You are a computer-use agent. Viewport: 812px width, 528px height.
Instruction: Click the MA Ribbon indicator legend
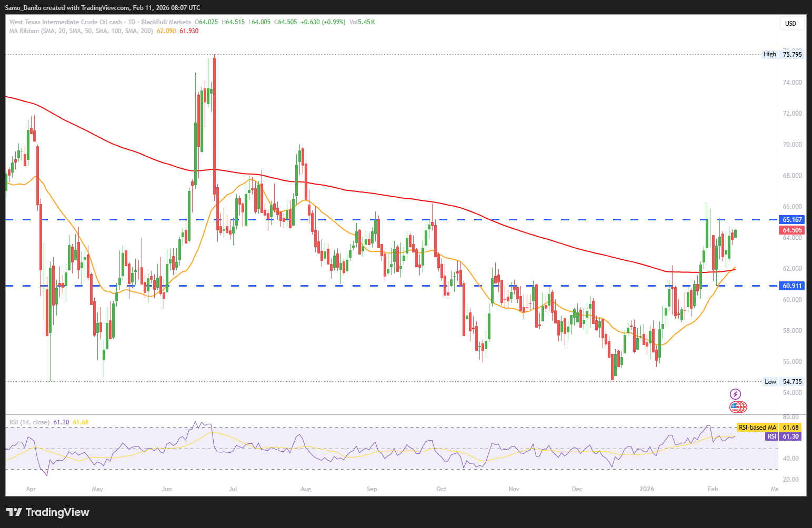(x=81, y=31)
